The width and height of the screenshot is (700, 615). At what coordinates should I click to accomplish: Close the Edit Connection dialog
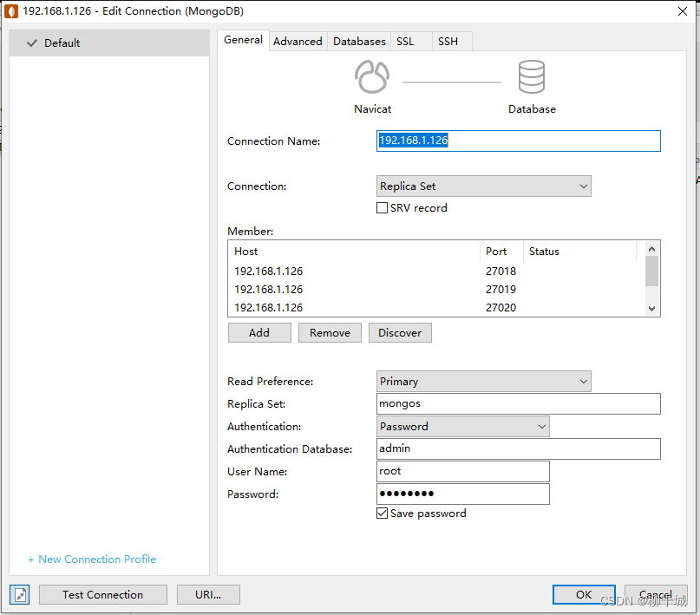coord(682,11)
